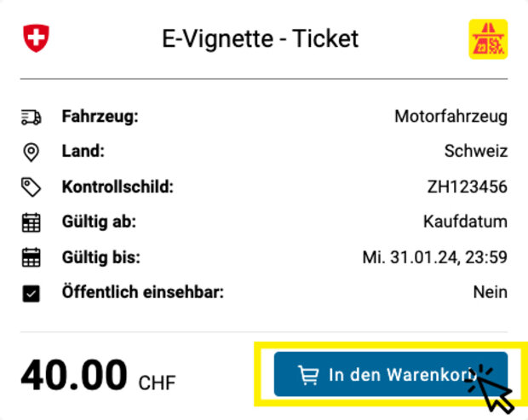Image resolution: width=528 pixels, height=420 pixels.
Task: Click the Nein value for public visibility
Action: 490,292
